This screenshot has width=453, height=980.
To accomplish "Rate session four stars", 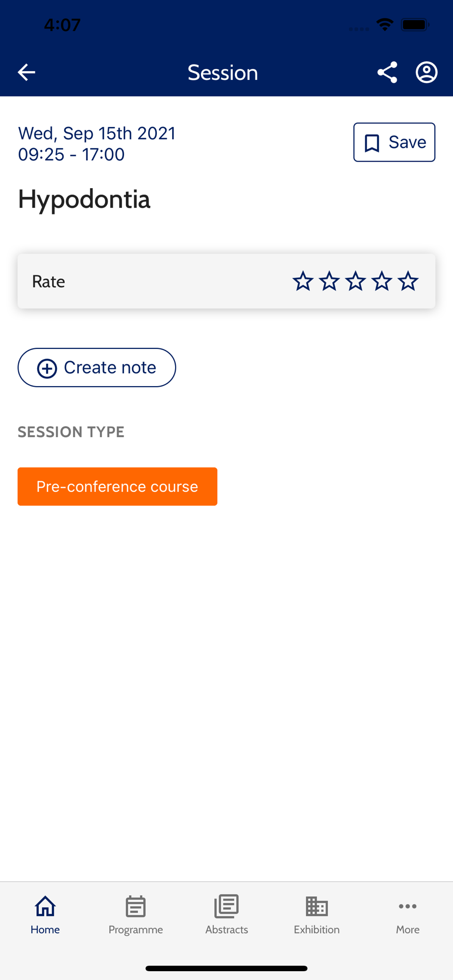I will 381,281.
